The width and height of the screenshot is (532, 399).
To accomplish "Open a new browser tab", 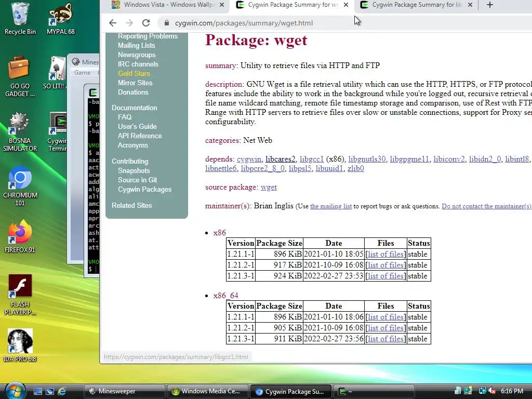I will point(489,5).
